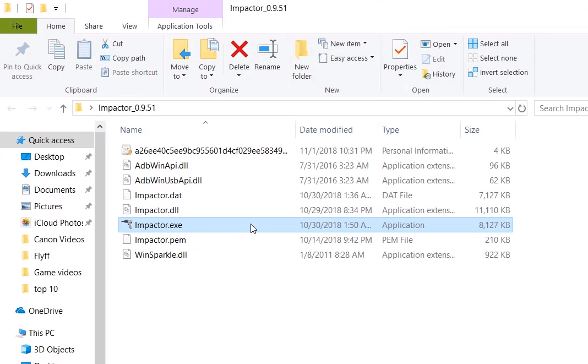The image size is (588, 364).
Task: Open the File menu tab
Action: tap(18, 26)
